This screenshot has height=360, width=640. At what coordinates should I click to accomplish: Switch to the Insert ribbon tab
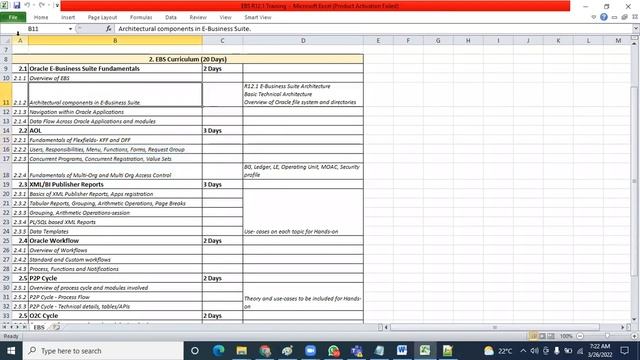click(68, 17)
